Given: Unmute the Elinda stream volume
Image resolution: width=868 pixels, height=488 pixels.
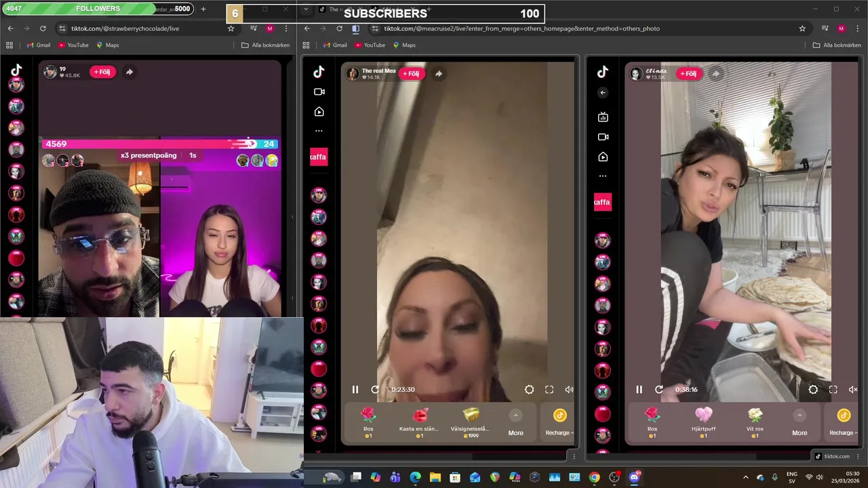Looking at the screenshot, I should [853, 389].
